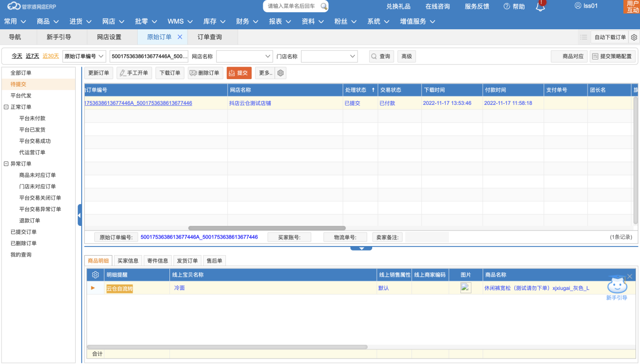
Task: Select the 售后单 detail tab
Action: 214,261
